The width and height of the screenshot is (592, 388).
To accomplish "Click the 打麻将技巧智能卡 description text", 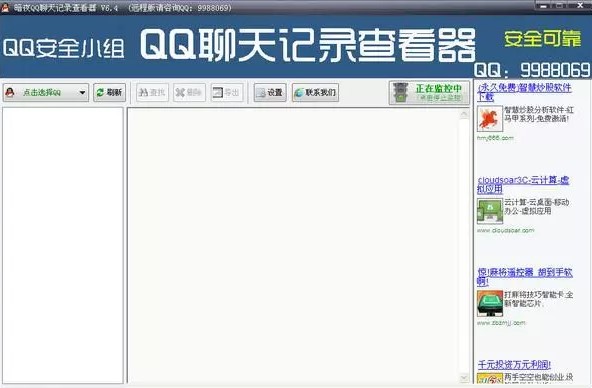I will point(539,299).
